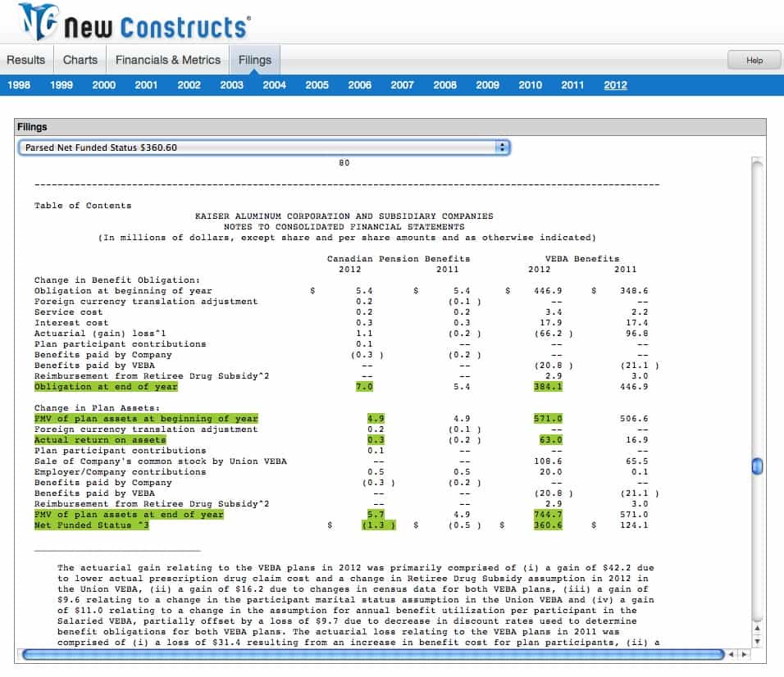The width and height of the screenshot is (784, 677).
Task: Select year 2004
Action: click(275, 85)
